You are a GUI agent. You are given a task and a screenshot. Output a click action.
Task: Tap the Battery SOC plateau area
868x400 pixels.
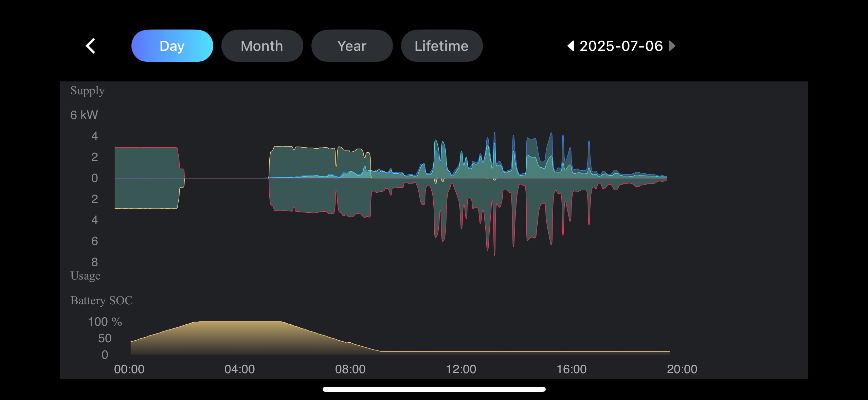[x=238, y=336]
